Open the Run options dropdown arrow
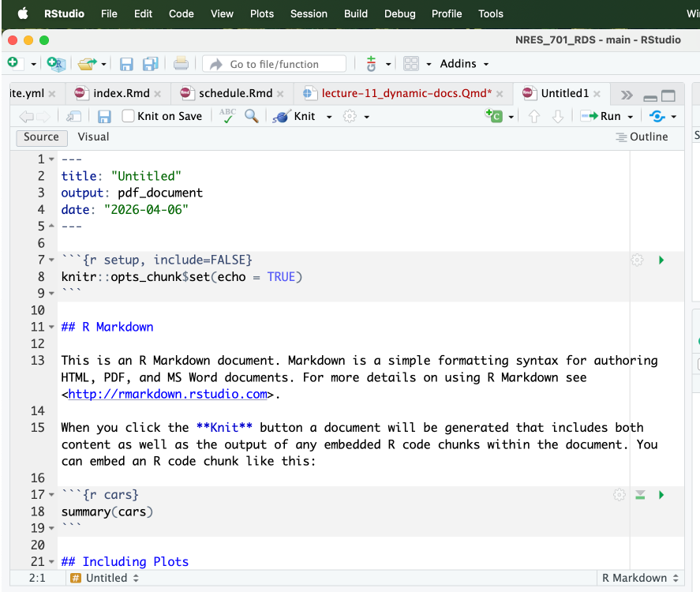The width and height of the screenshot is (700, 592). click(631, 117)
